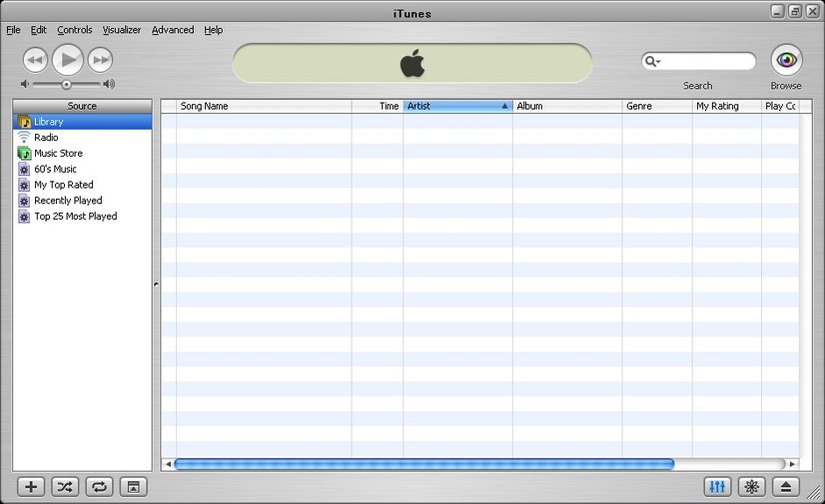Select Radio in the Source list

click(83, 138)
